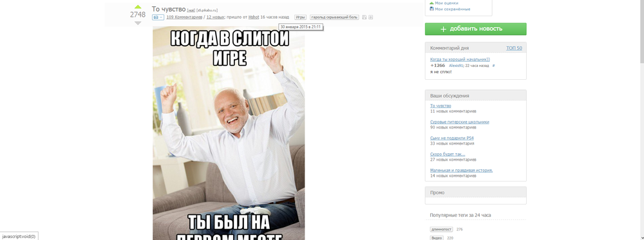The height and width of the screenshot is (240, 644).
Task: Expand the post with the plus icon
Action: (x=370, y=17)
